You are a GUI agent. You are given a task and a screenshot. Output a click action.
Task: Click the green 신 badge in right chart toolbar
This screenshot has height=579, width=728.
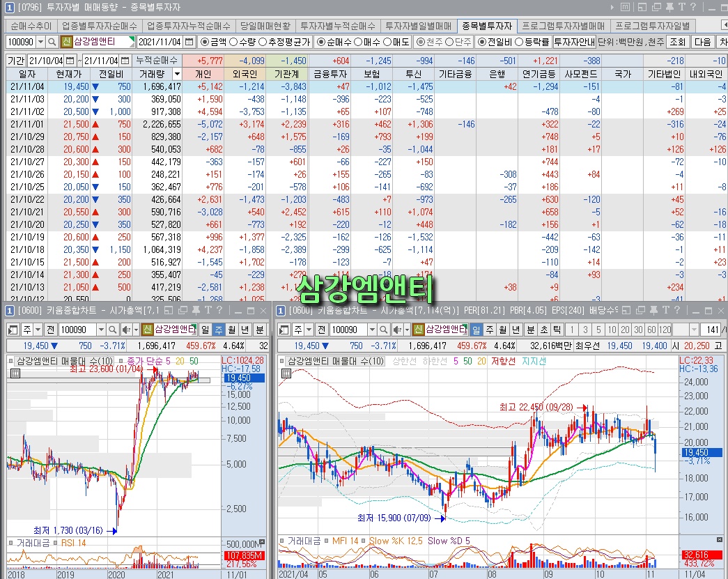coord(418,329)
